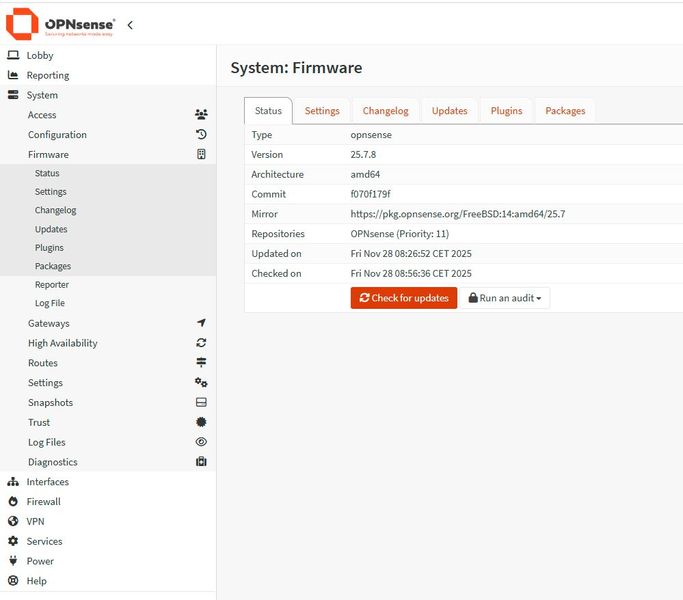Click the refresh icon in Check for updates
The image size is (683, 600).
(364, 298)
